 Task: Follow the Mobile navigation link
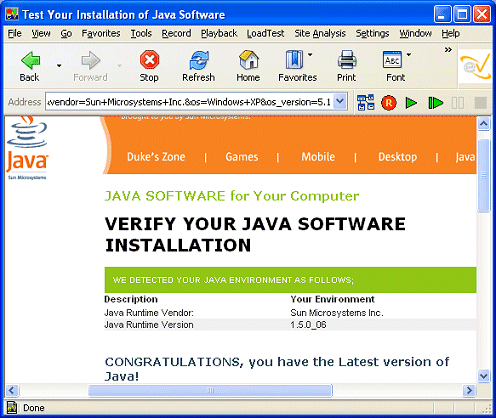point(318,157)
